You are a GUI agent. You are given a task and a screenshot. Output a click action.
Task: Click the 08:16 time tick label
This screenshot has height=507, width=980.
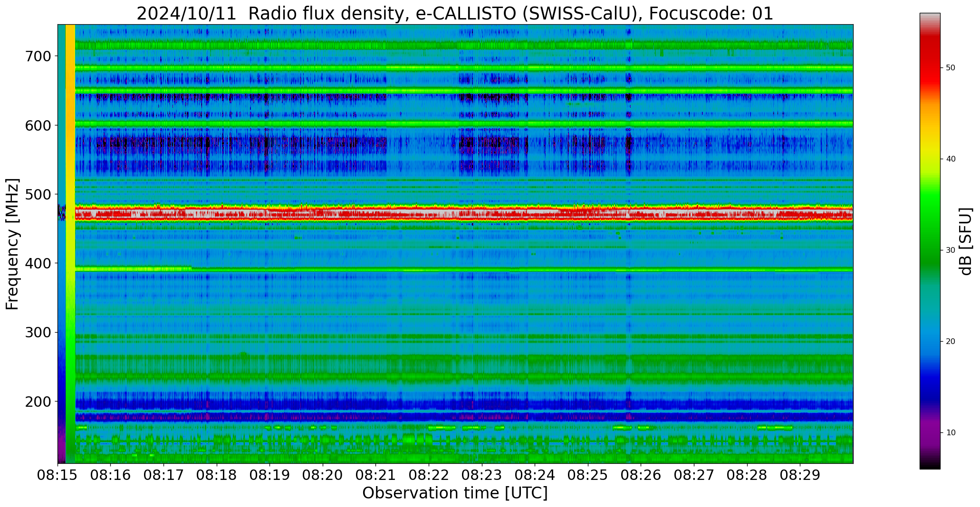[x=111, y=475]
